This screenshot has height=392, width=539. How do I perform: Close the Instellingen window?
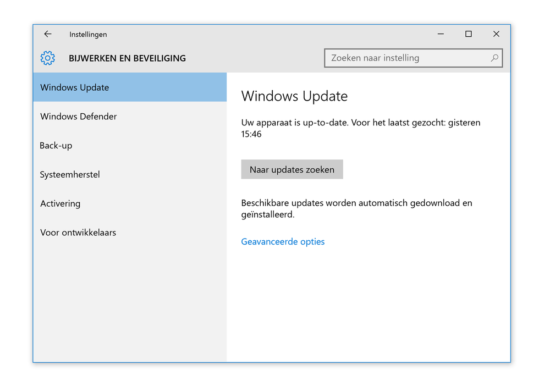coord(496,34)
